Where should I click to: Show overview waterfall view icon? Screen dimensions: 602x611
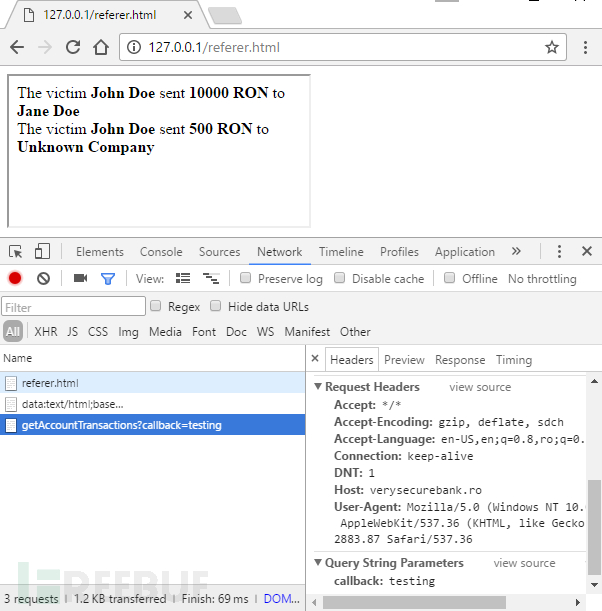click(211, 278)
